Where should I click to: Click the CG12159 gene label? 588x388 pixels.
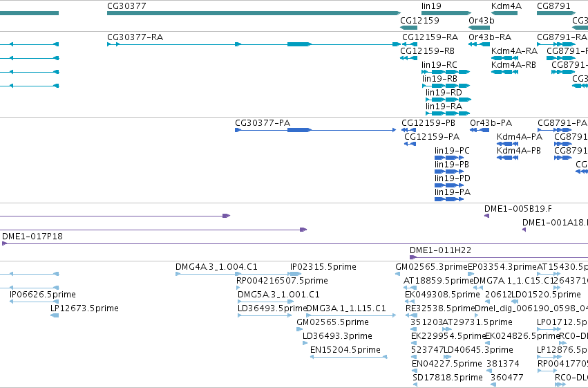coord(419,20)
